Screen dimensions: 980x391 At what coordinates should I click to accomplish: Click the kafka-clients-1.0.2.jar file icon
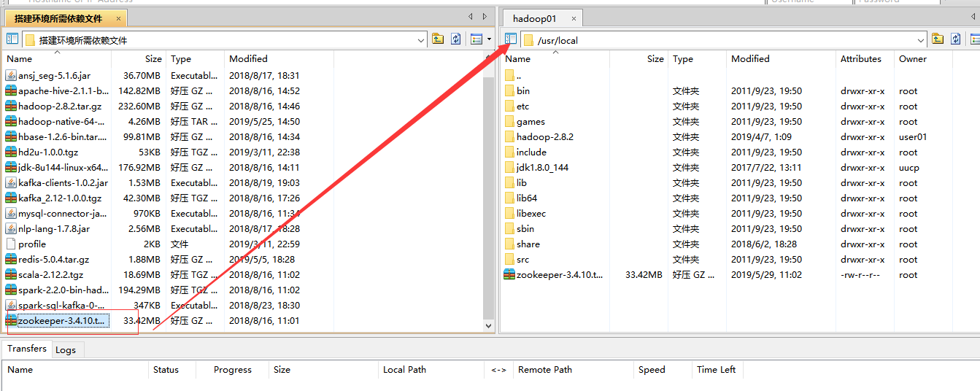point(11,182)
